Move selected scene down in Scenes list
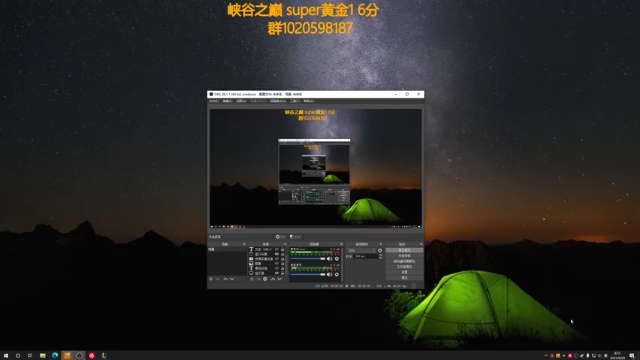 (232, 279)
